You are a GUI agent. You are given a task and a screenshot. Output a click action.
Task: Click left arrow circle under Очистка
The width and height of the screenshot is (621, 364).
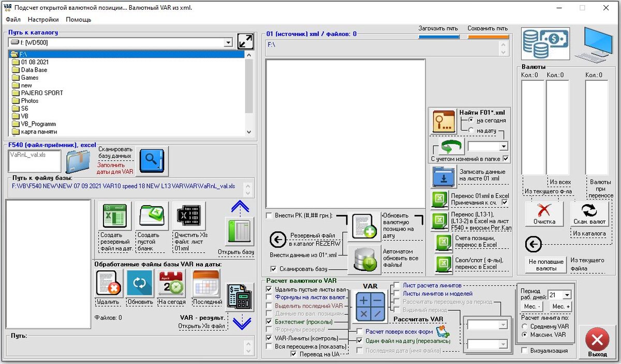coord(534,245)
